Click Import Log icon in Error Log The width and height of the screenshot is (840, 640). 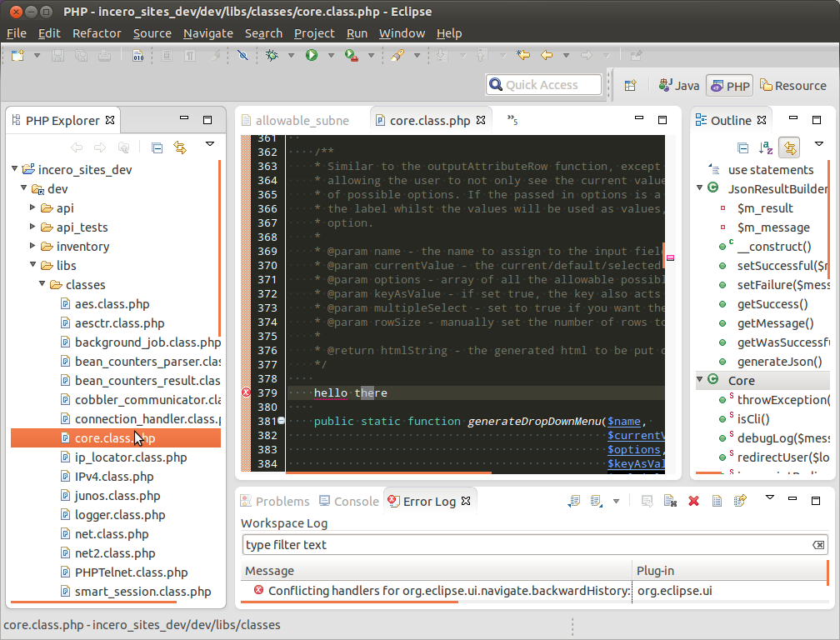pyautogui.click(x=597, y=502)
